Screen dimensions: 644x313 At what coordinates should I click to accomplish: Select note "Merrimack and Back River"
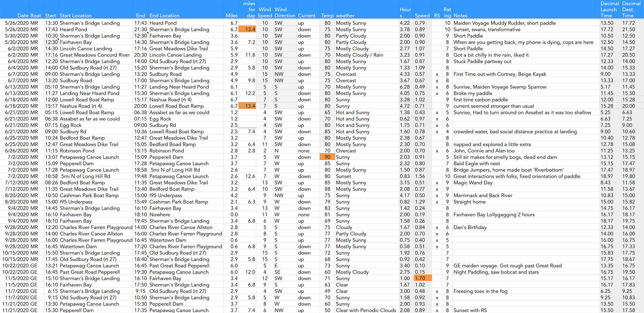(483, 196)
